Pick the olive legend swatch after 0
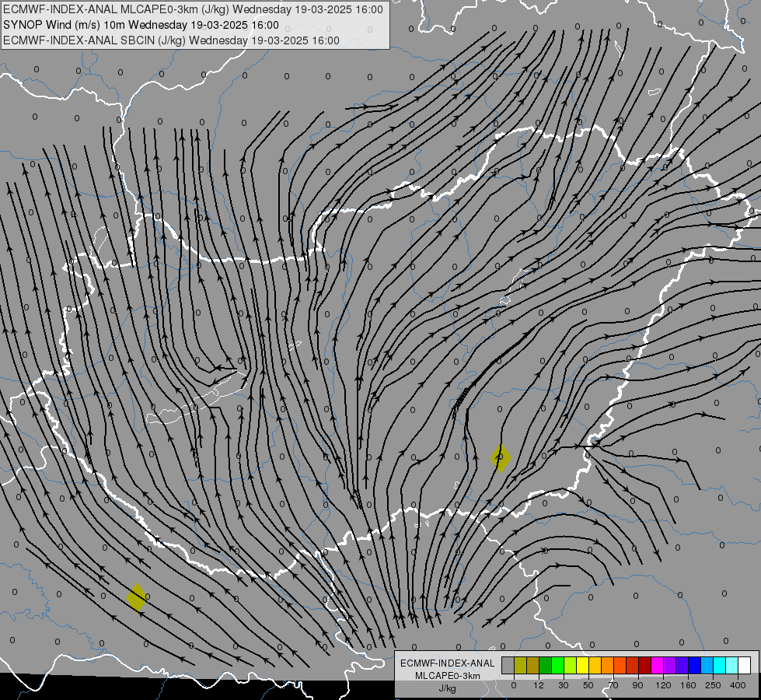This screenshot has width=761, height=700. click(520, 665)
